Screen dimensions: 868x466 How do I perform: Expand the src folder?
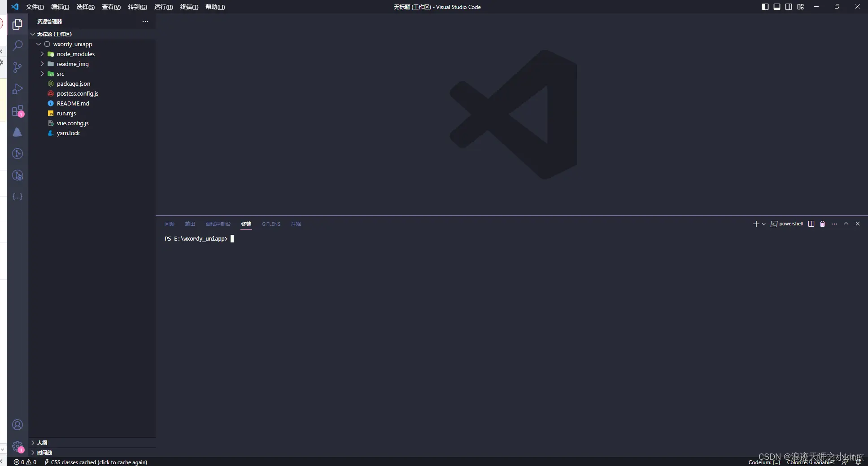tap(92, 74)
